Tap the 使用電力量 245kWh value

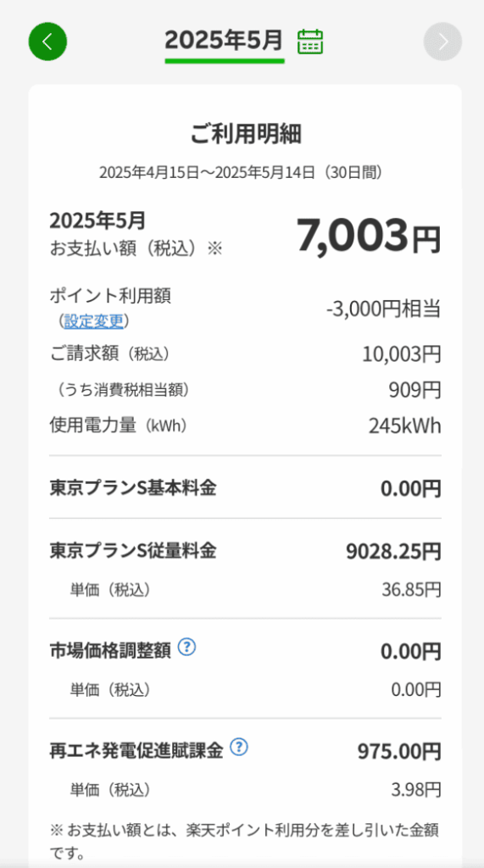[x=405, y=426]
